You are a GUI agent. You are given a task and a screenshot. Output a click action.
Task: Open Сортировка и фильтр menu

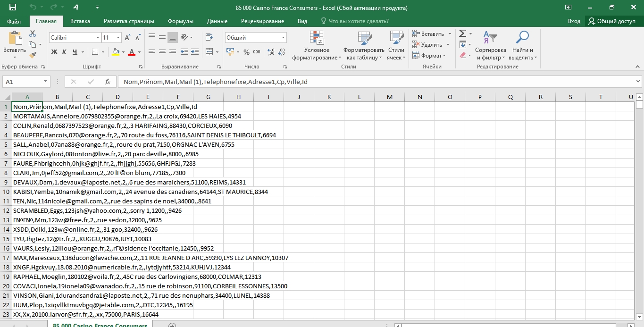[x=490, y=46]
